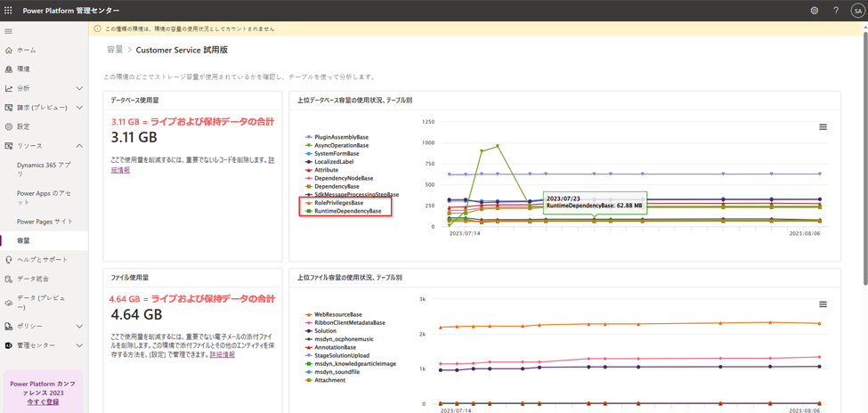Toggle StageSolutionUpload series in legend

click(337, 355)
